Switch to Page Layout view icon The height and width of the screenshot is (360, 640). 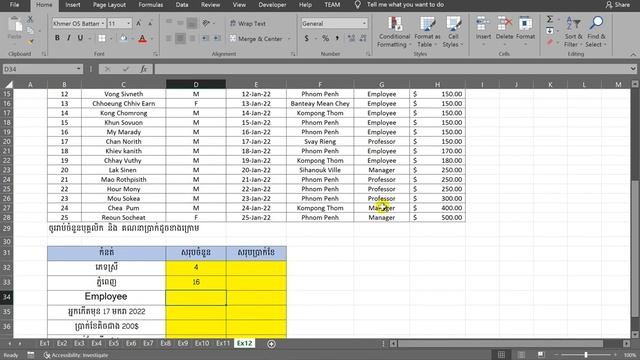[x=521, y=355]
